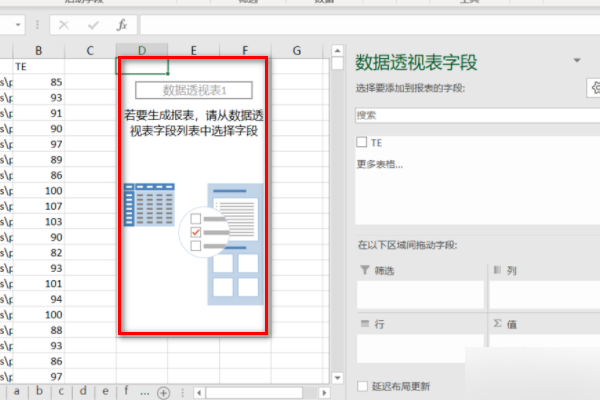
Task: Click the field search box
Action: coord(478,115)
